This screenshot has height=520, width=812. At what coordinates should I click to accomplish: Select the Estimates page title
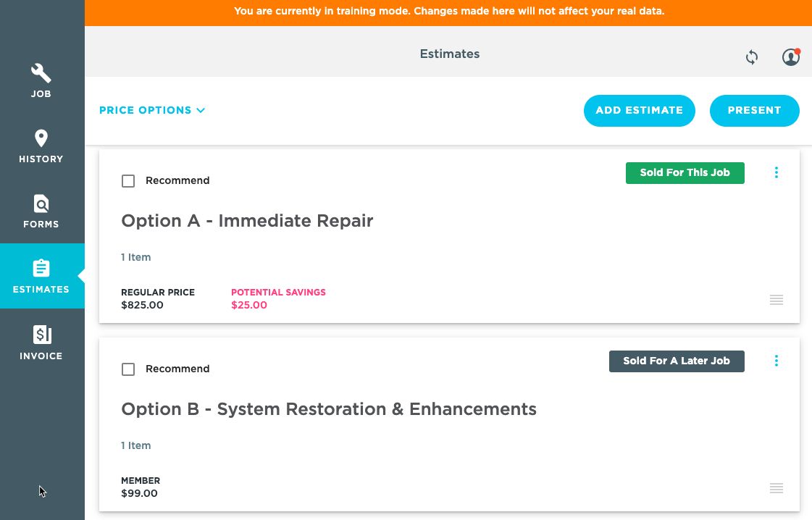(x=449, y=54)
